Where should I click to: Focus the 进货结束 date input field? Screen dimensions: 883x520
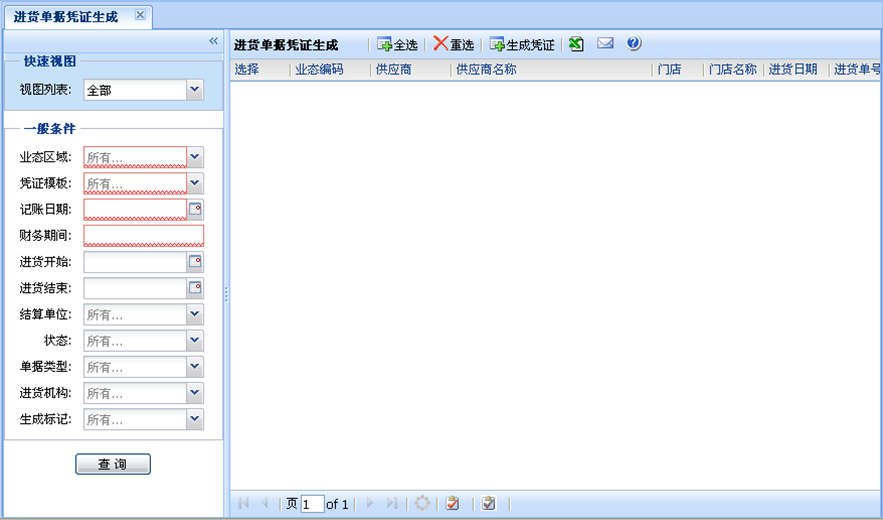coord(135,288)
